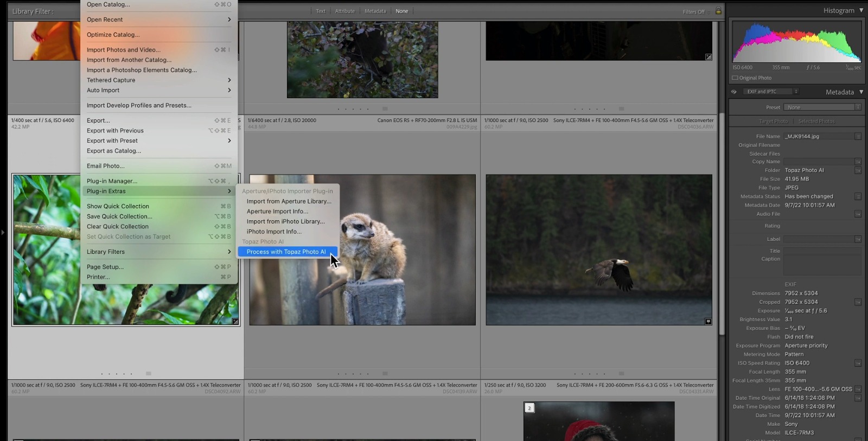Choose Save Quick Collection menu item
Image resolution: width=868 pixels, height=441 pixels.
click(158, 216)
